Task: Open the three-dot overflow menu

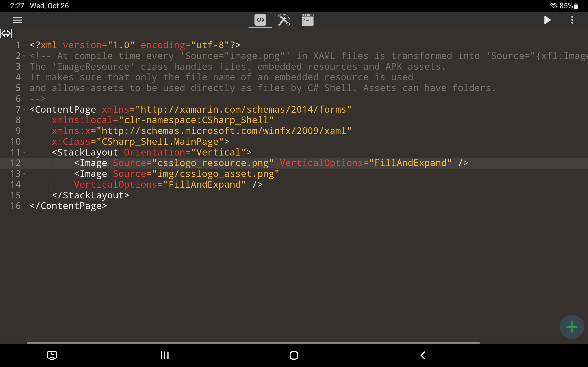Action: pos(572,20)
